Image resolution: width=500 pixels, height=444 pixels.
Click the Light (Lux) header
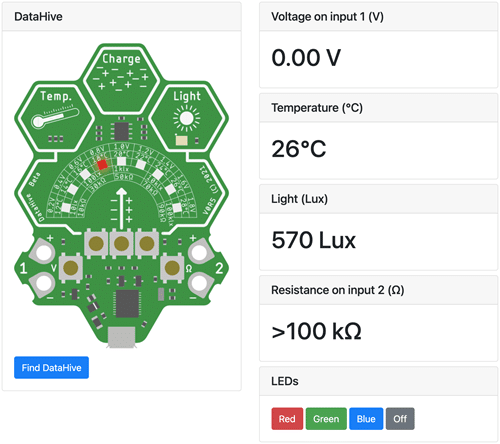(x=379, y=199)
